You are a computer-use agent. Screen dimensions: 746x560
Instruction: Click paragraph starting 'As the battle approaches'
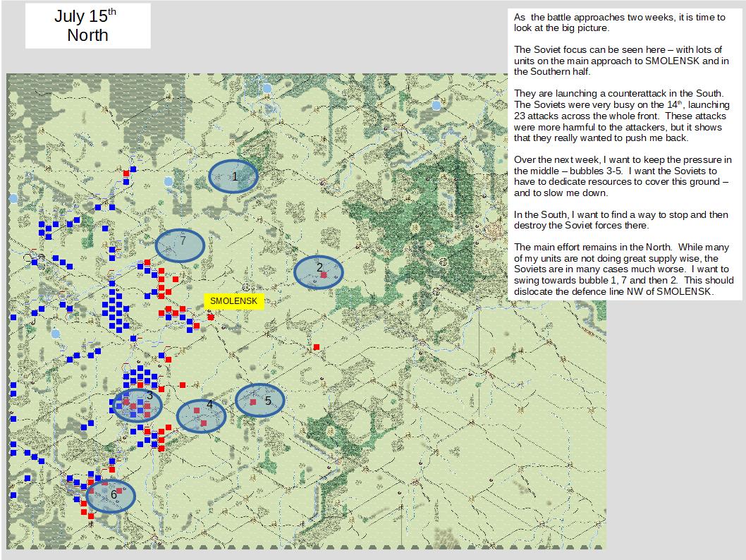[x=620, y=23]
